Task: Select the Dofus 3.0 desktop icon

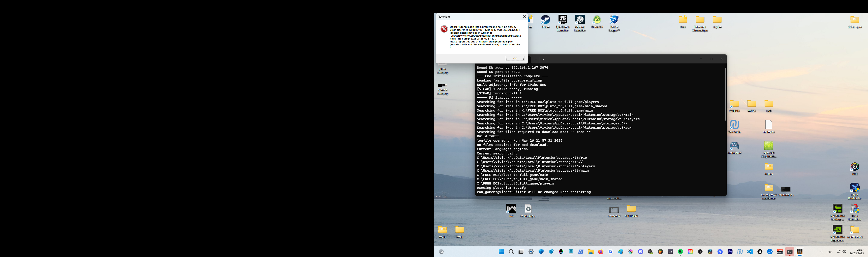Action: (597, 20)
